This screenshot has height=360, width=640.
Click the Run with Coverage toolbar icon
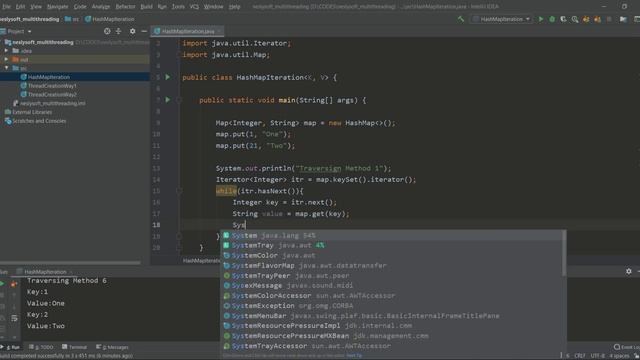click(x=563, y=19)
